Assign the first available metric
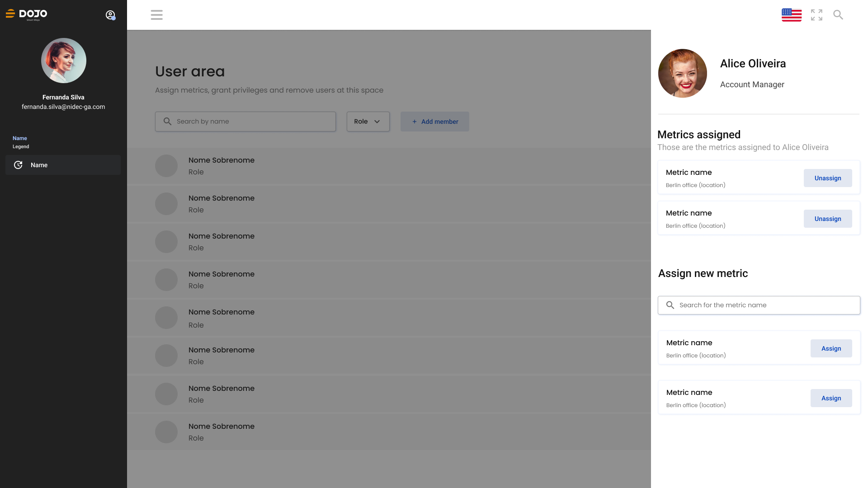The image size is (868, 488). [831, 348]
